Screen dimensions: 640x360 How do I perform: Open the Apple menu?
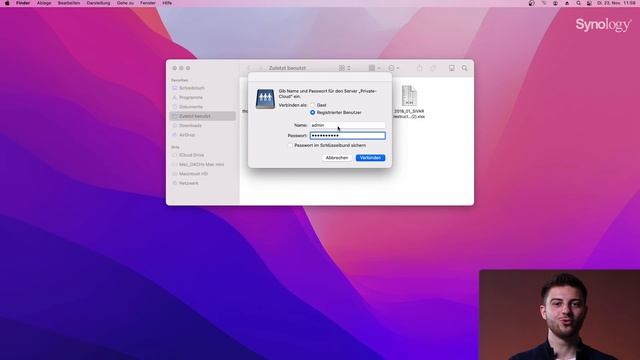pyautogui.click(x=7, y=3)
